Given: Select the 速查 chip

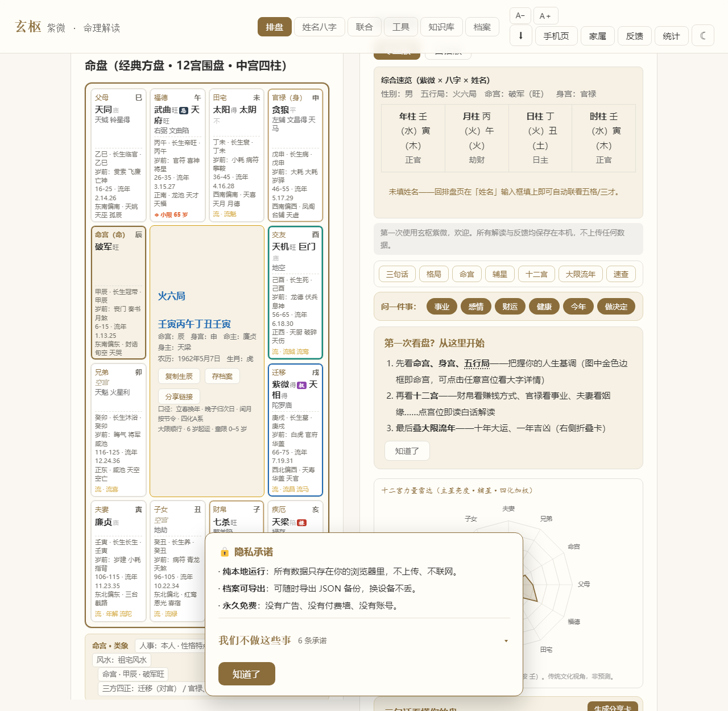Looking at the screenshot, I should coord(621,274).
